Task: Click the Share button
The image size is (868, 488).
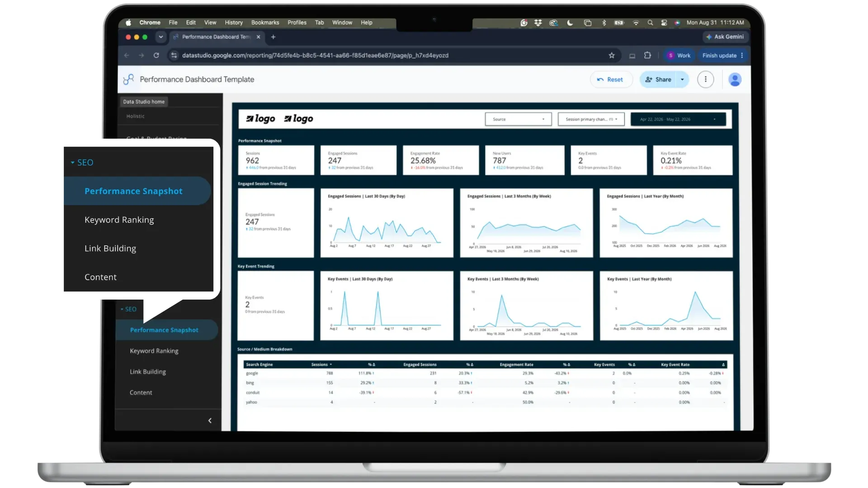Action: pyautogui.click(x=659, y=80)
